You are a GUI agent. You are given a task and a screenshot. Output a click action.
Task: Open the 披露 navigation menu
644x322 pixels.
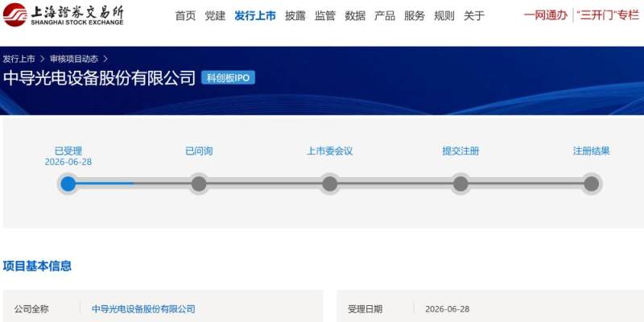[x=295, y=16]
